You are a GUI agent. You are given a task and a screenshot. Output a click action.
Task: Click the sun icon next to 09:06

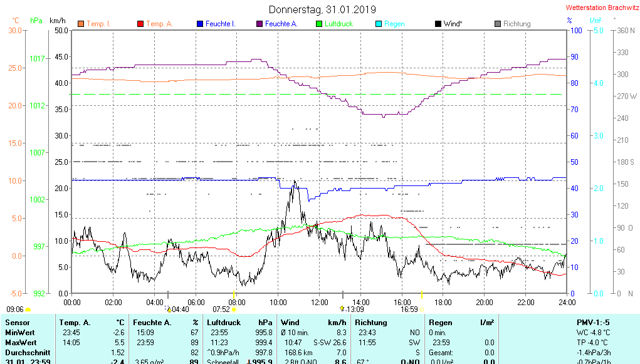[28, 309]
